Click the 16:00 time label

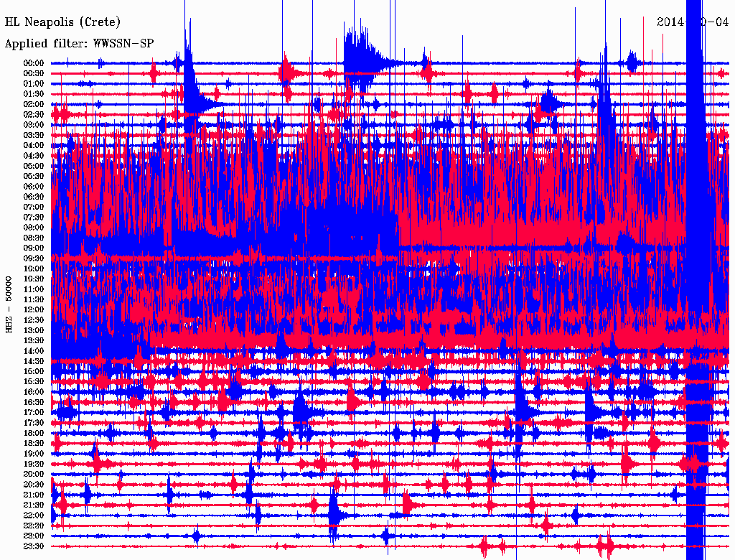click(x=34, y=392)
